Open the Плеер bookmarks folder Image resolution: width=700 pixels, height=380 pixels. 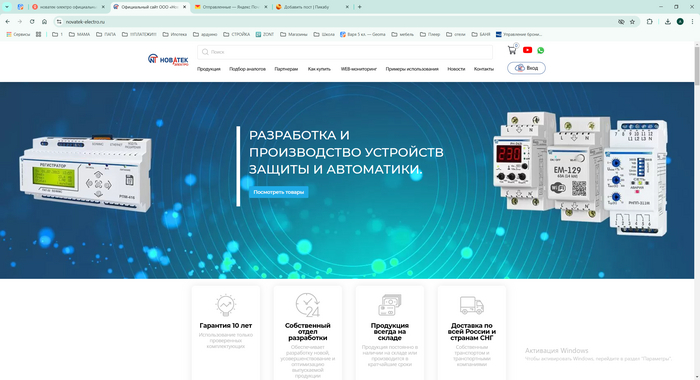430,34
